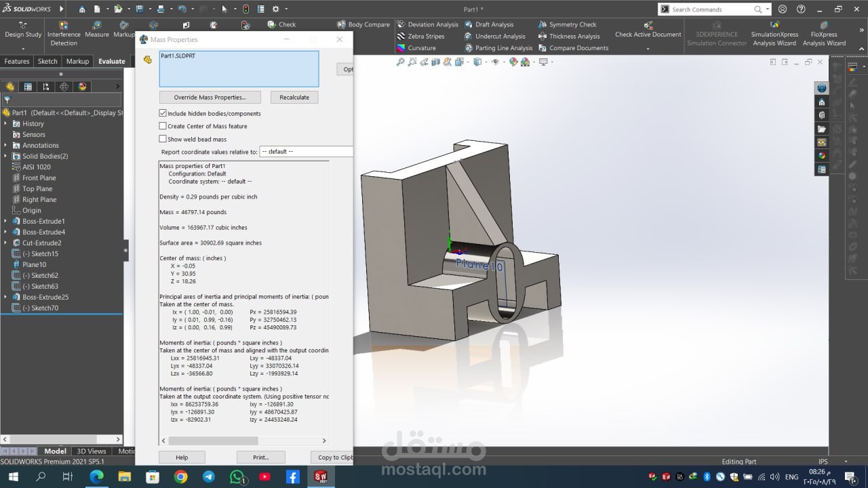Click the Compare Documents icon
This screenshot has height=488, width=868.
(x=542, y=48)
